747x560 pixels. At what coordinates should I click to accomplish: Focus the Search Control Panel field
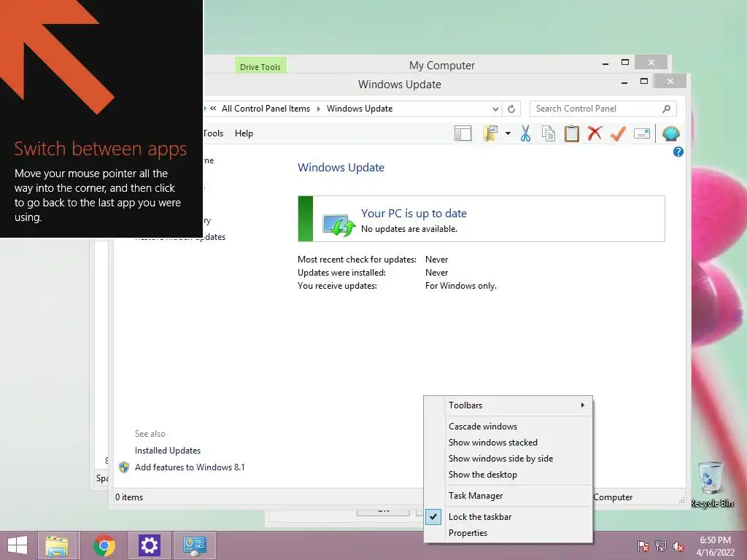[603, 109]
